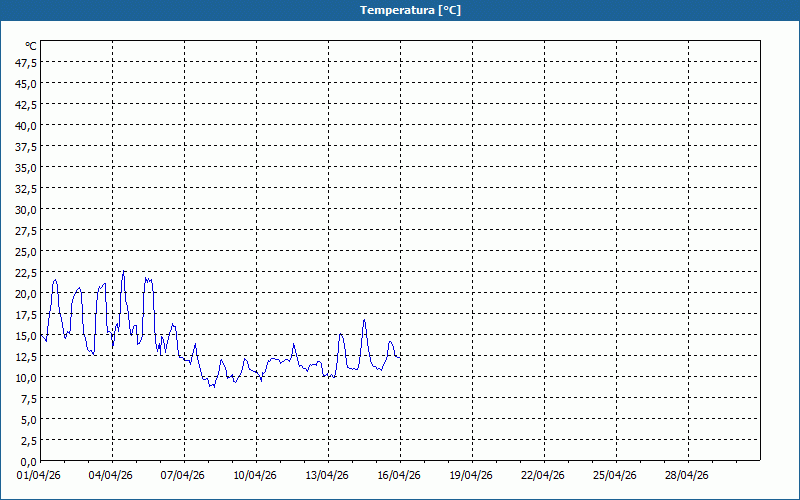Click the 04/04/26 date label
The image size is (800, 500).
112,475
